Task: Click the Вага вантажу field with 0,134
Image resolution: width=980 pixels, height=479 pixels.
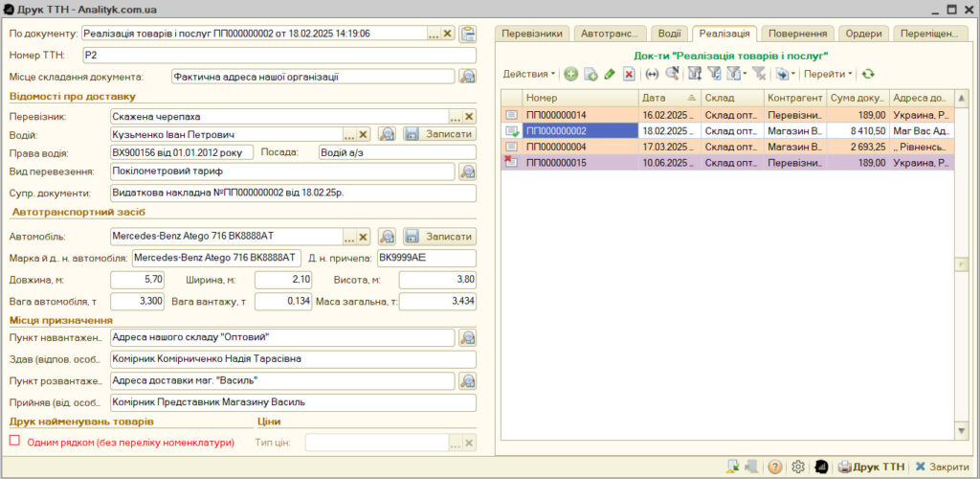Action: coord(283,302)
